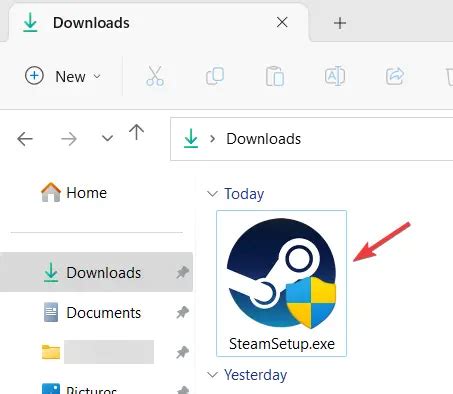Click the Share icon in toolbar

pos(395,76)
